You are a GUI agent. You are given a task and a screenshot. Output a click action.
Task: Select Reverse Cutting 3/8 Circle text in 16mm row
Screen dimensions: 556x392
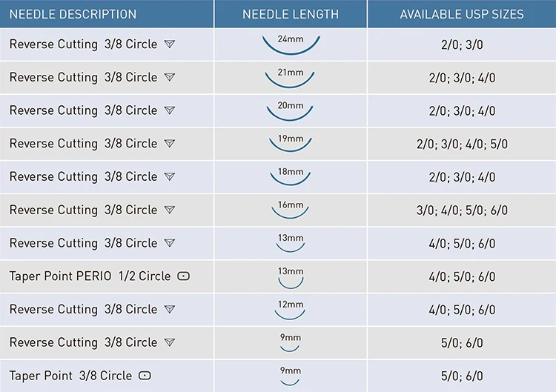coord(83,210)
